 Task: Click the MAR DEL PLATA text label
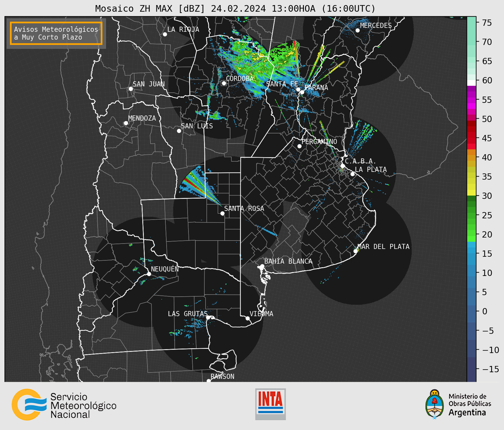pyautogui.click(x=383, y=246)
